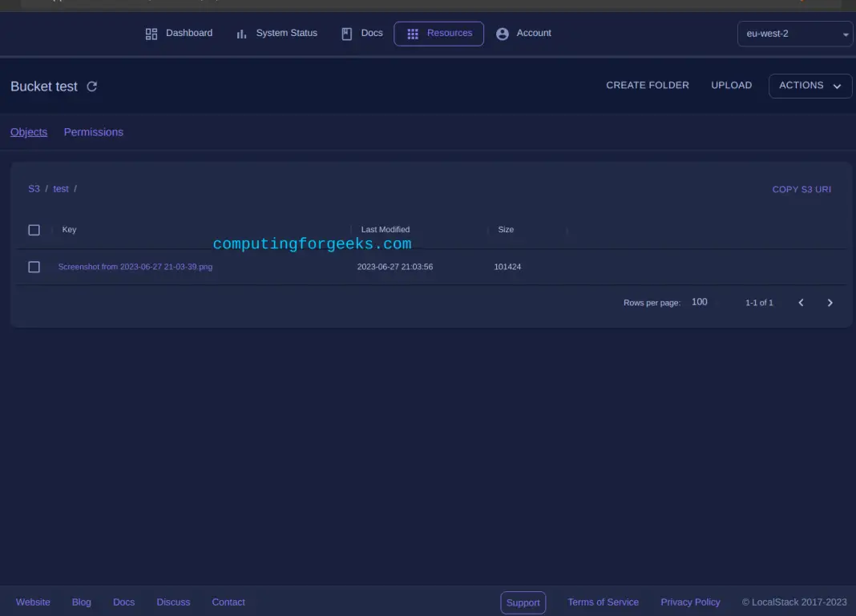
Task: Refresh the Bucket test listing
Action: pos(92,87)
